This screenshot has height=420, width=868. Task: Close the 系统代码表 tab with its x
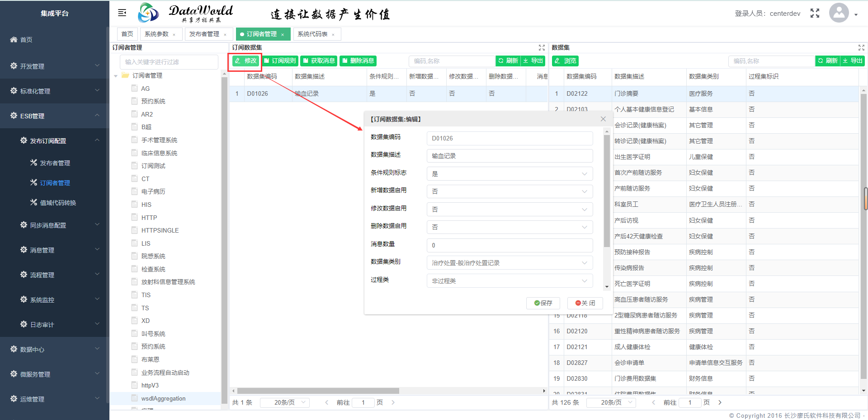333,34
